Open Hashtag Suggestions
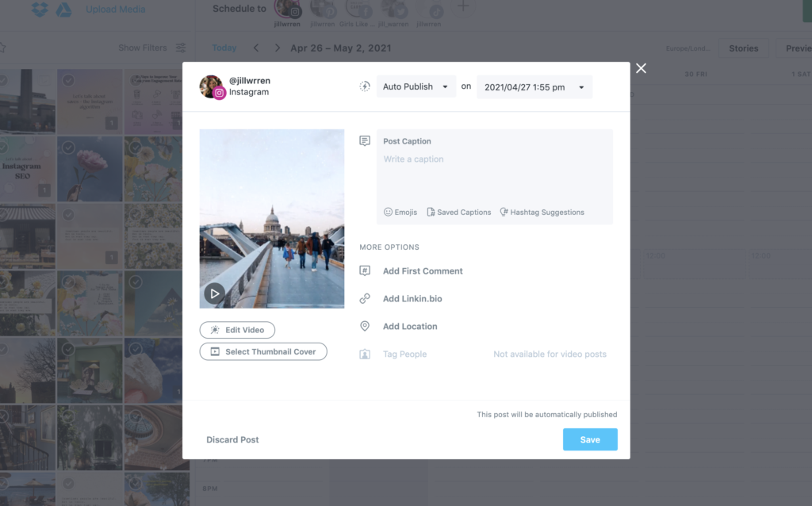 click(x=542, y=212)
